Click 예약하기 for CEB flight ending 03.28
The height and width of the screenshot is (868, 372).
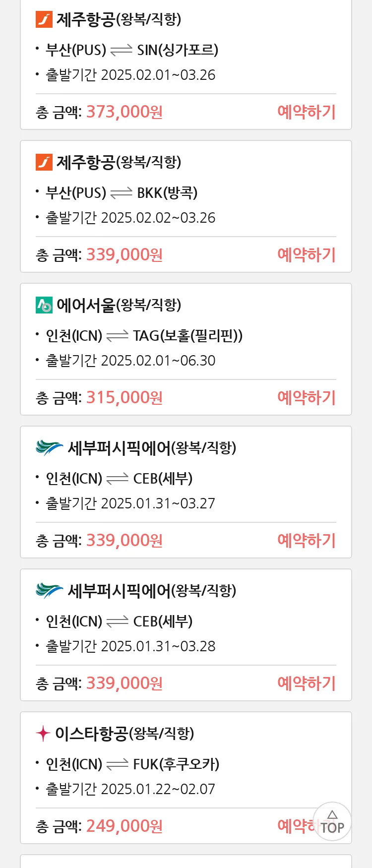[307, 683]
